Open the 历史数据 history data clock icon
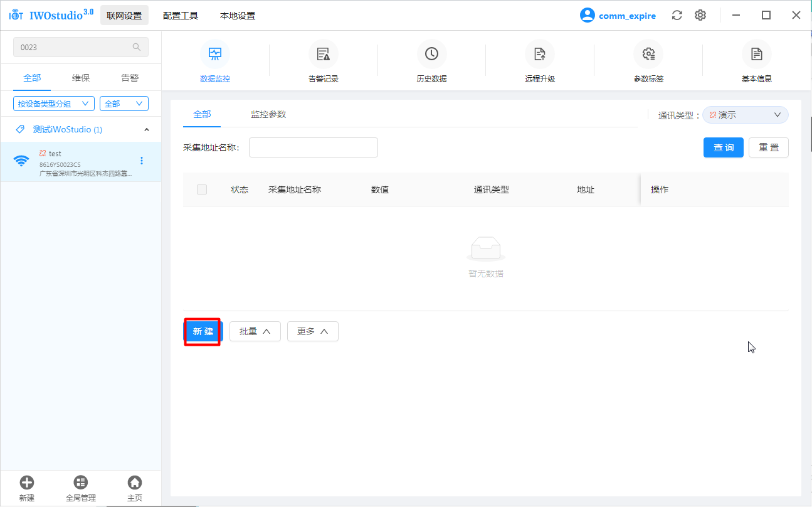This screenshot has width=812, height=507. (x=431, y=55)
